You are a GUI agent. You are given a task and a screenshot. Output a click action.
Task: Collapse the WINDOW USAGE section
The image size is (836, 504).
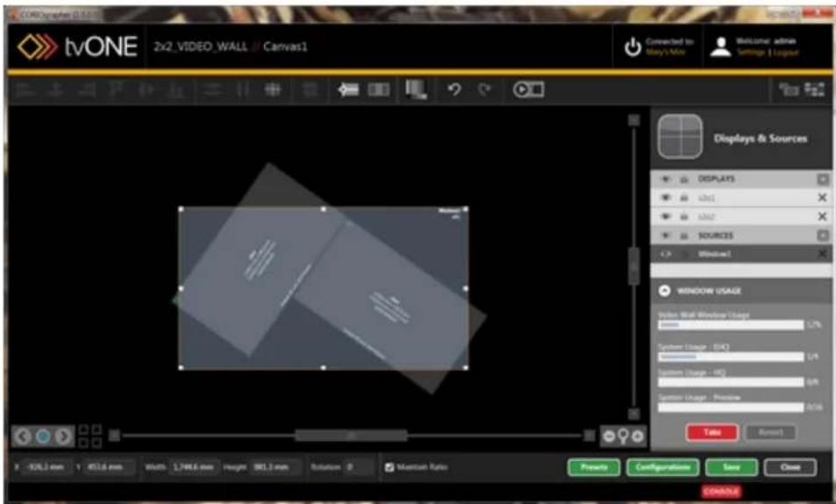point(664,290)
